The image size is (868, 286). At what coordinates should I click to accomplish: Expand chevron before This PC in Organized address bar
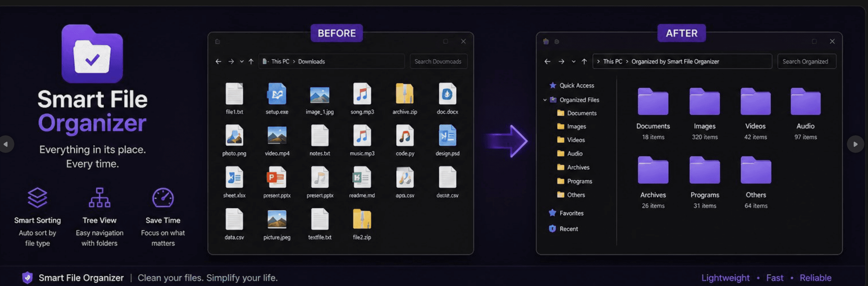pos(598,62)
